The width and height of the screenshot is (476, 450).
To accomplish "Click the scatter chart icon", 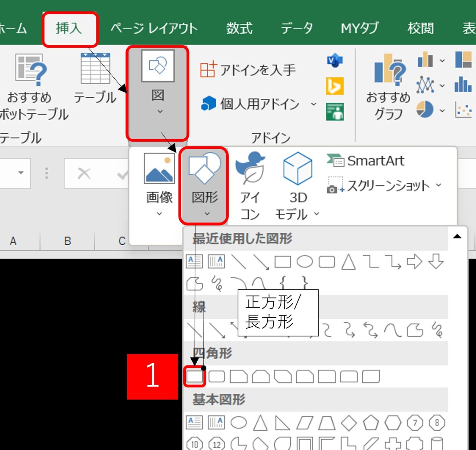I will pos(463,110).
